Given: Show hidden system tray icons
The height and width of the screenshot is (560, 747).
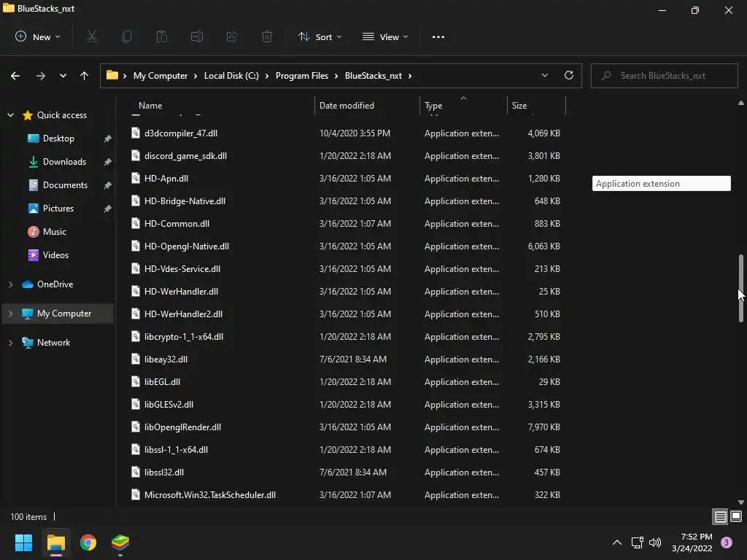Looking at the screenshot, I should click(x=617, y=542).
